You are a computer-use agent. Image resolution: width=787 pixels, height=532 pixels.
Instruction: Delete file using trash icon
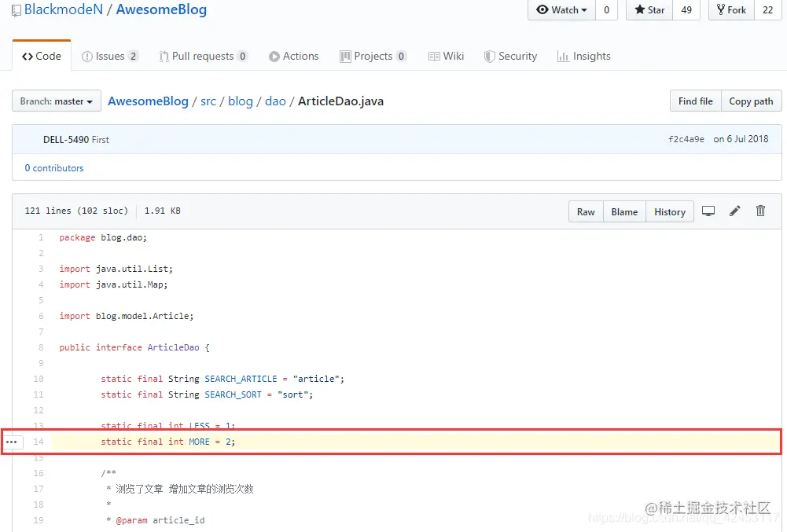point(761,211)
